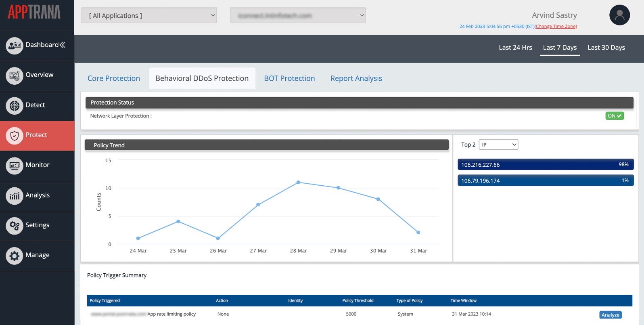644x325 pixels.
Task: Click the 28 Mar data point
Action: 298,182
